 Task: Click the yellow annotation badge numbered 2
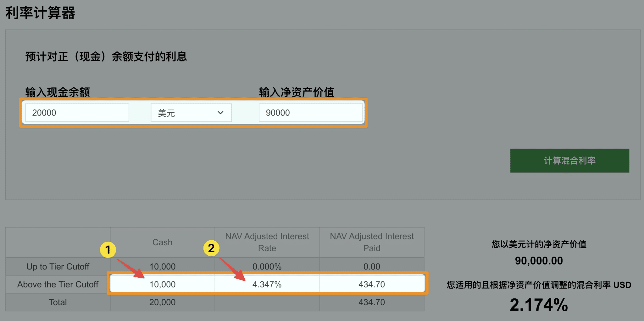click(x=211, y=248)
